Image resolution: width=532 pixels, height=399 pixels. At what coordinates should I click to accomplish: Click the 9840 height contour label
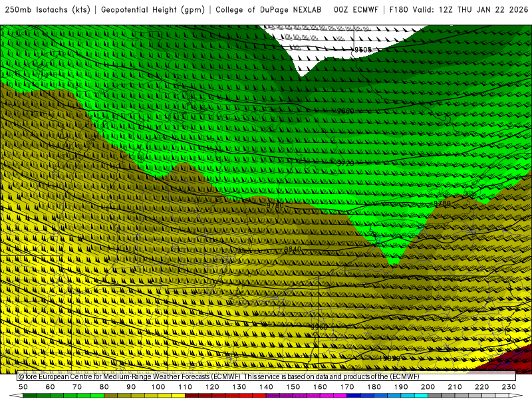click(x=293, y=249)
